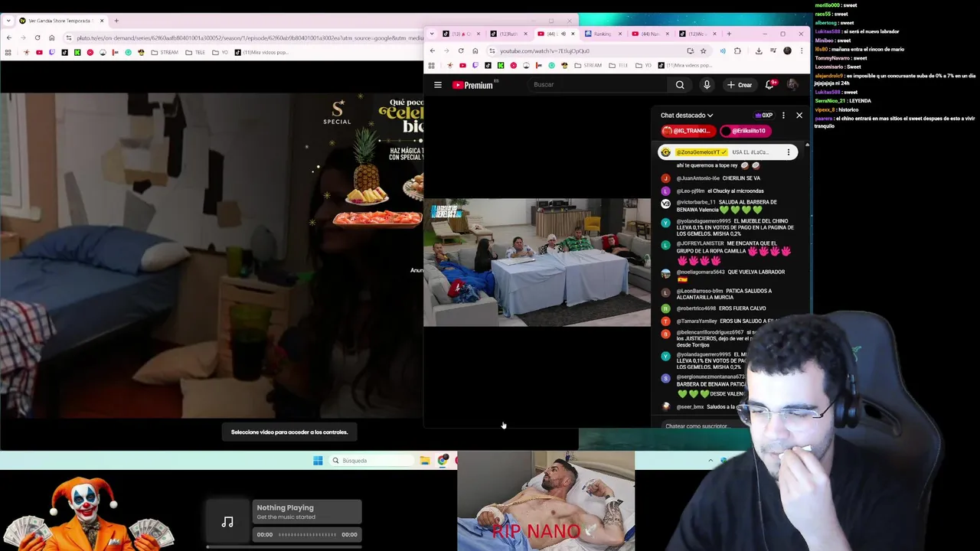Open the YO bookmark folder in YouTube window

pos(644,66)
